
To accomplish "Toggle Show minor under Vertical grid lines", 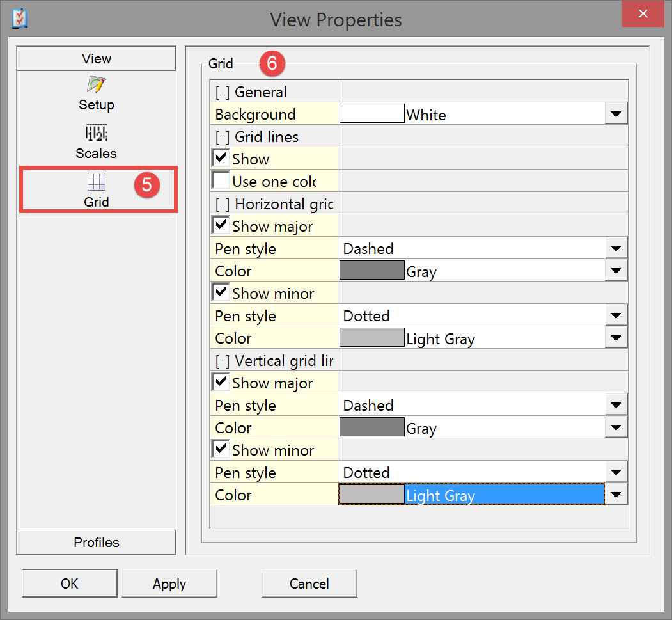I will coord(221,450).
